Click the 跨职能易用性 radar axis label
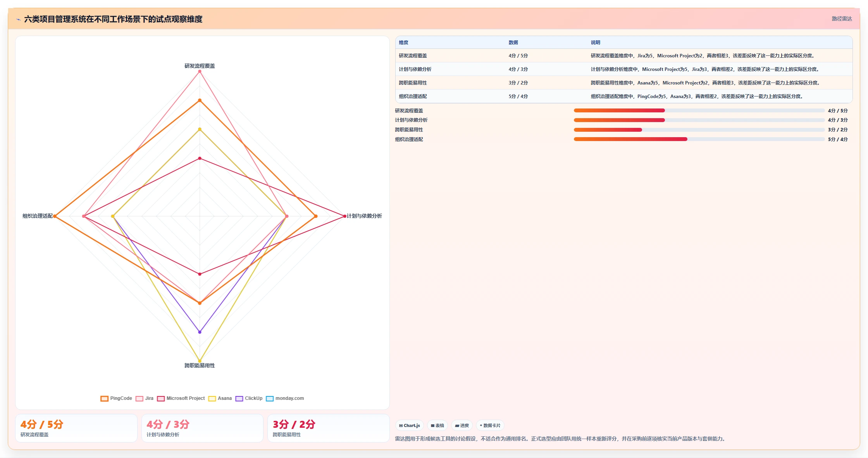Image resolution: width=868 pixels, height=458 pixels. tap(200, 365)
